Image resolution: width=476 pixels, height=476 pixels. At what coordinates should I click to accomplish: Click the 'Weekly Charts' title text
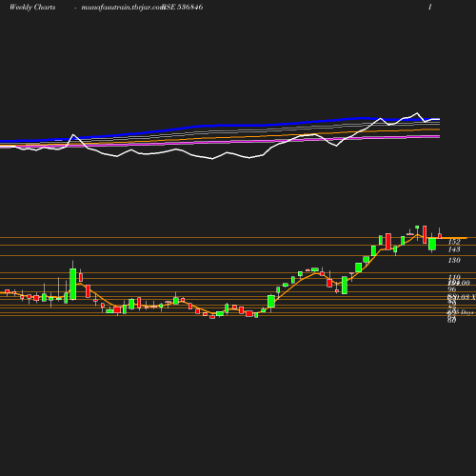(32, 7)
